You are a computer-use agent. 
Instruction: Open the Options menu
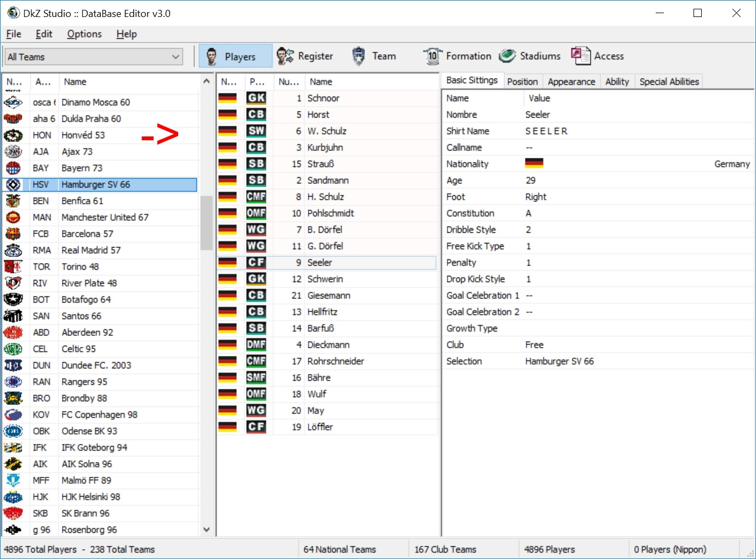click(x=84, y=34)
